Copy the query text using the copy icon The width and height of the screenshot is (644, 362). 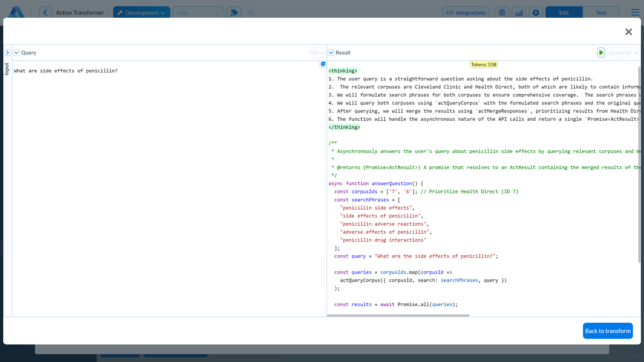click(323, 64)
